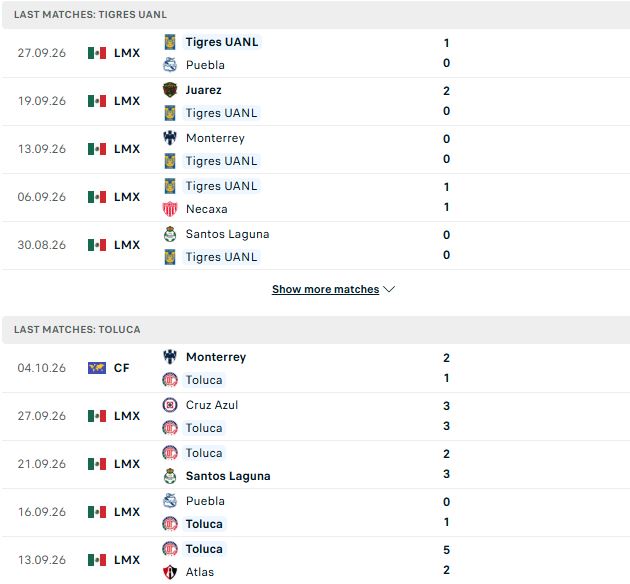The image size is (630, 584).
Task: Open the Show more matches link
Action: [x=325, y=289]
